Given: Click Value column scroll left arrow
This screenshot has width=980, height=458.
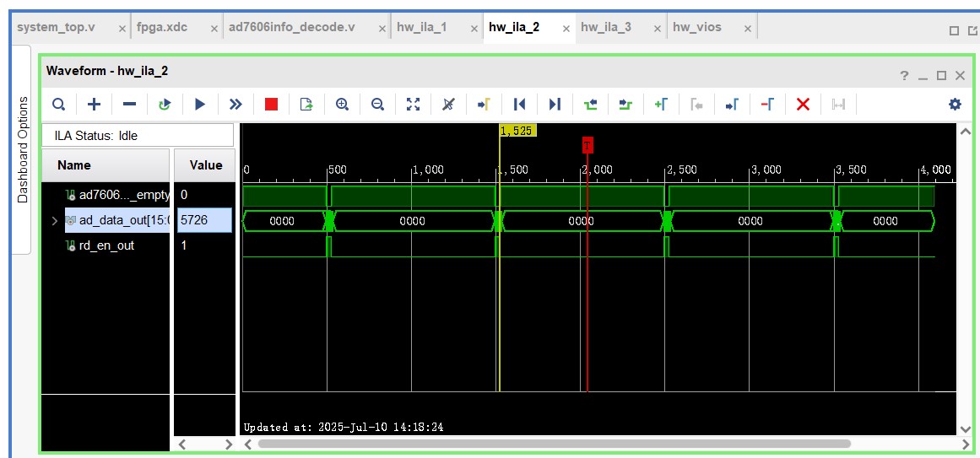Looking at the screenshot, I should click(x=182, y=445).
